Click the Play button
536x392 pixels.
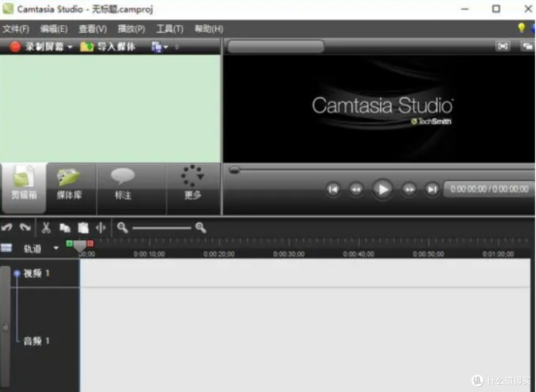click(x=383, y=189)
